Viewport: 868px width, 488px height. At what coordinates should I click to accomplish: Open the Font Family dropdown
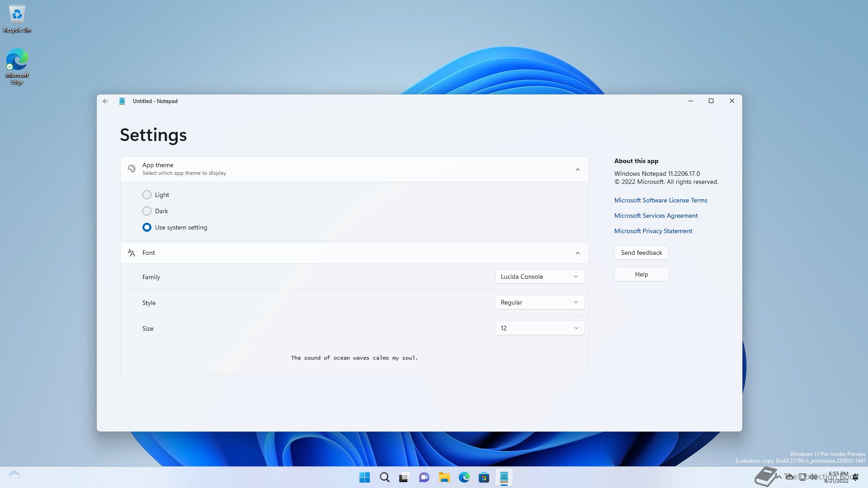point(540,277)
